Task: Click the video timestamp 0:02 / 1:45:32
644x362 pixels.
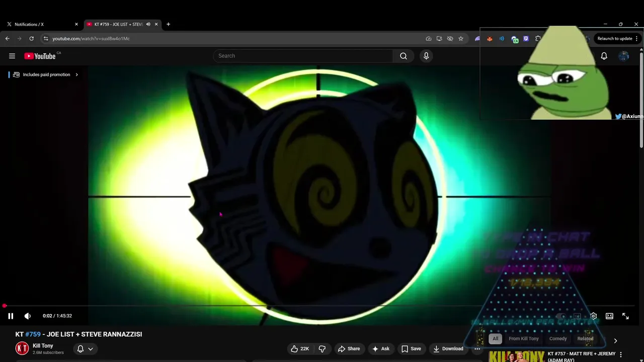Action: click(x=57, y=316)
